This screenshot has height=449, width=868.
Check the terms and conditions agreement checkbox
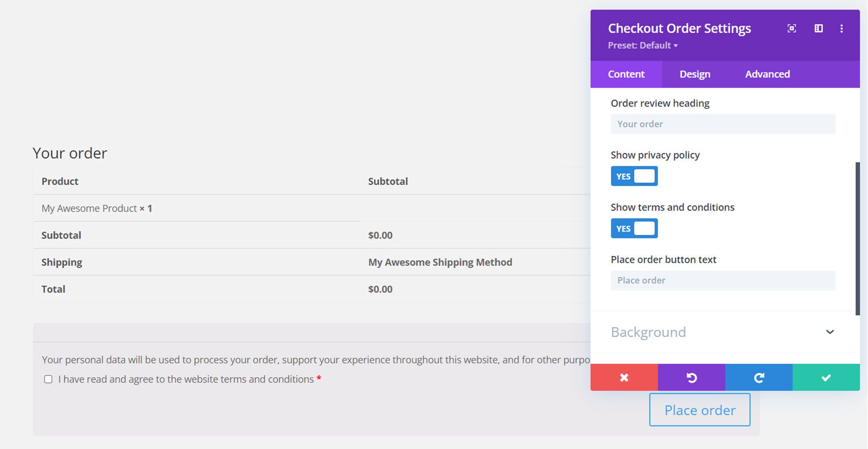(x=48, y=380)
